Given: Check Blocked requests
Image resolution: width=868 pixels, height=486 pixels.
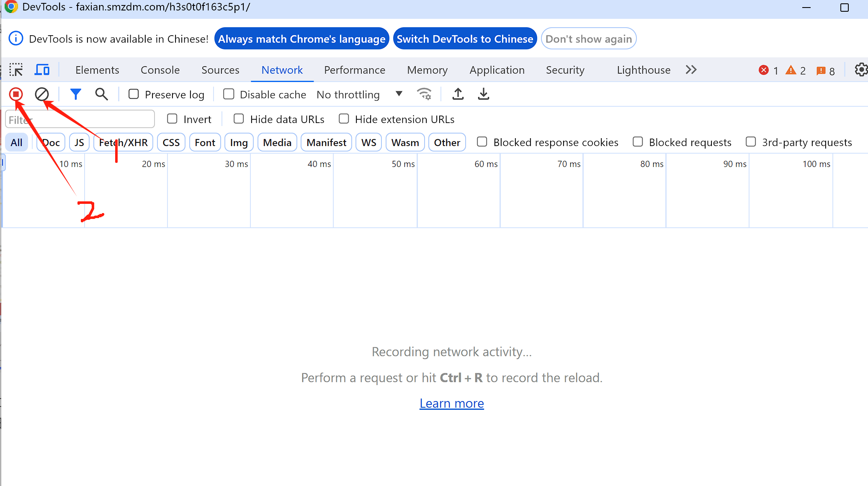Looking at the screenshot, I should (x=638, y=141).
